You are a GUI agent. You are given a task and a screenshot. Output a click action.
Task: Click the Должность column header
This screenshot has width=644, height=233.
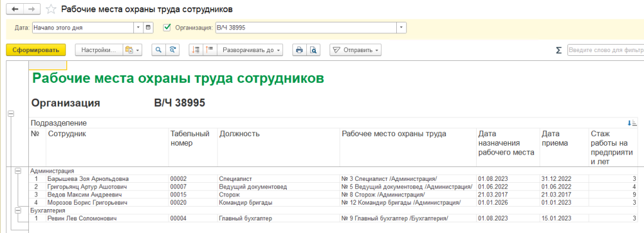(x=279, y=148)
